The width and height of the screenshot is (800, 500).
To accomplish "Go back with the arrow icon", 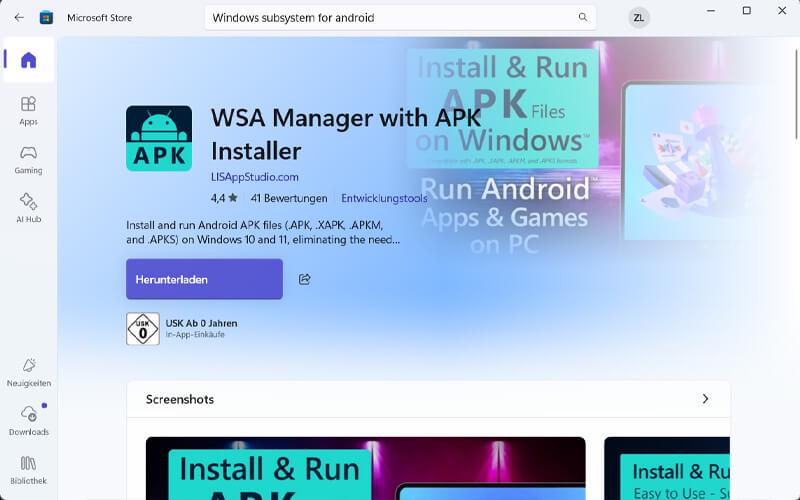I will 19,18.
